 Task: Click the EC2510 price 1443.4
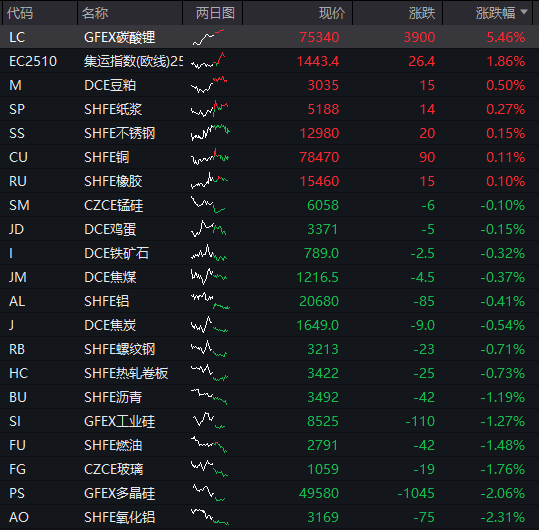[x=318, y=61]
